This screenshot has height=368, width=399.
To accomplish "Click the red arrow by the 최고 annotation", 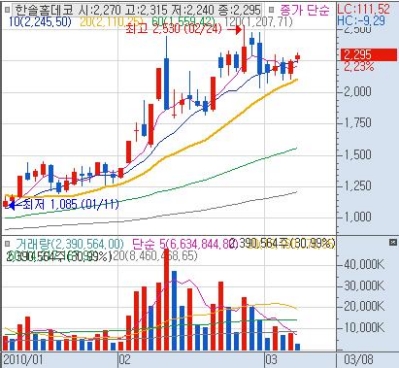I will click(x=234, y=30).
